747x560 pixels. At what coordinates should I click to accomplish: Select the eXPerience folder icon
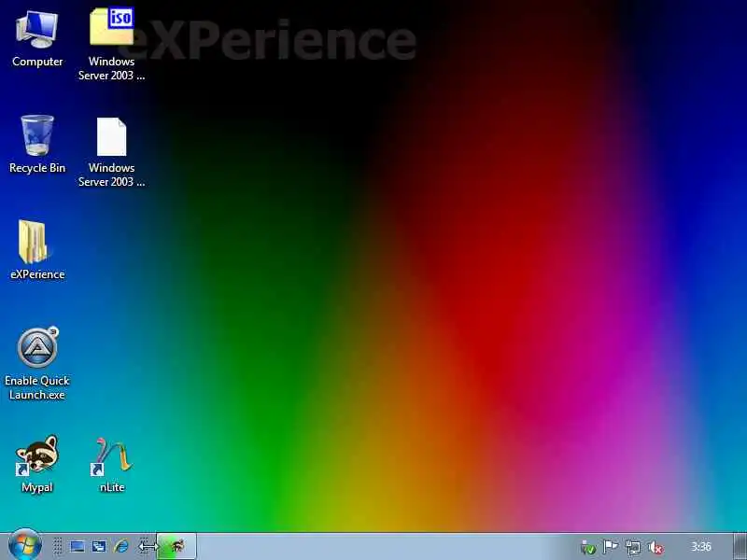pos(34,242)
